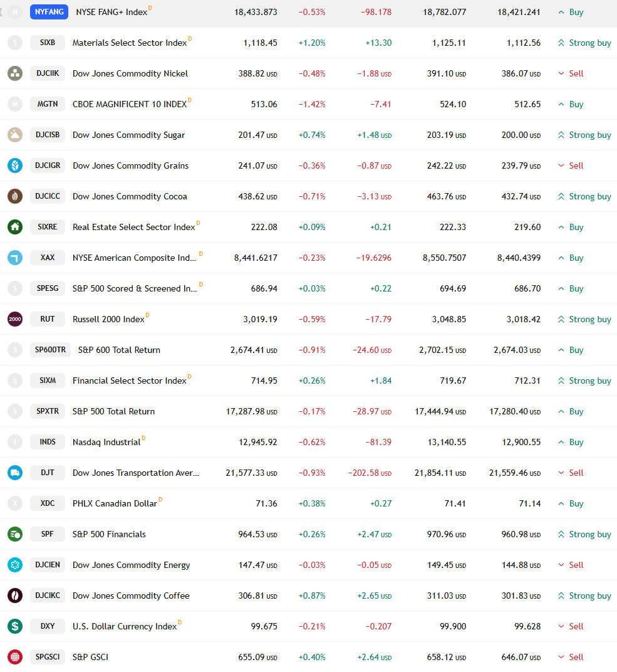The image size is (617, 672).
Task: Open NYSE FANG+ Index link
Action: (111, 12)
